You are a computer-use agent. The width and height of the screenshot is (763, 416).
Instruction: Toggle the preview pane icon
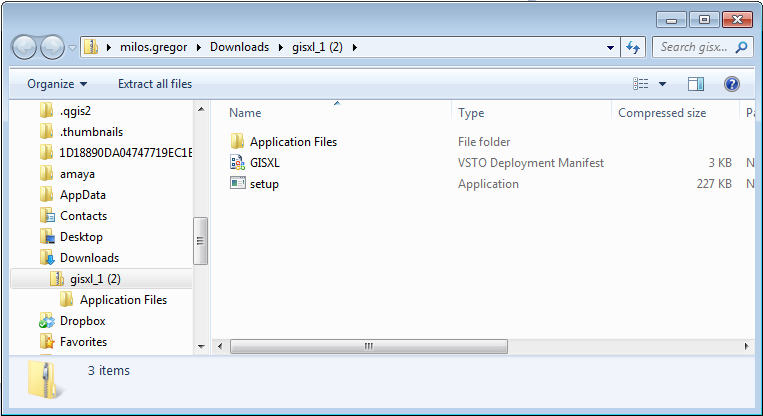pyautogui.click(x=696, y=84)
